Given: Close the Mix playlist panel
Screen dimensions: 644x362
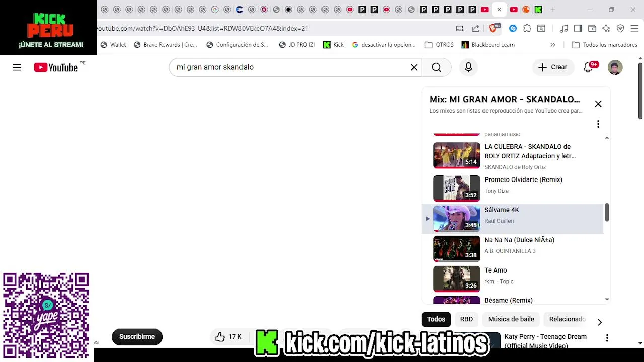Looking at the screenshot, I should (x=598, y=104).
